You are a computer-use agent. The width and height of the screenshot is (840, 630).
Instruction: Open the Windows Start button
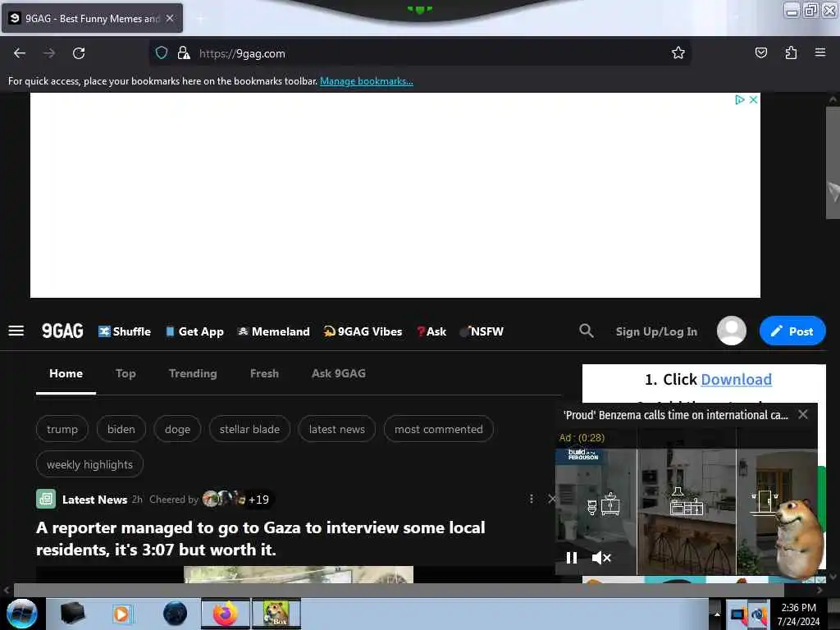tap(22, 614)
